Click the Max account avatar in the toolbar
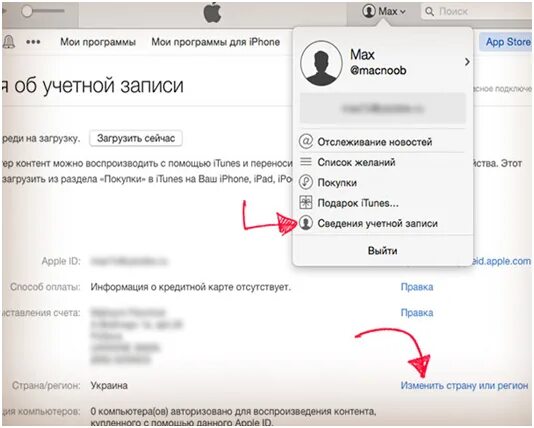Image resolution: width=534 pixels, height=428 pixels. [368, 11]
